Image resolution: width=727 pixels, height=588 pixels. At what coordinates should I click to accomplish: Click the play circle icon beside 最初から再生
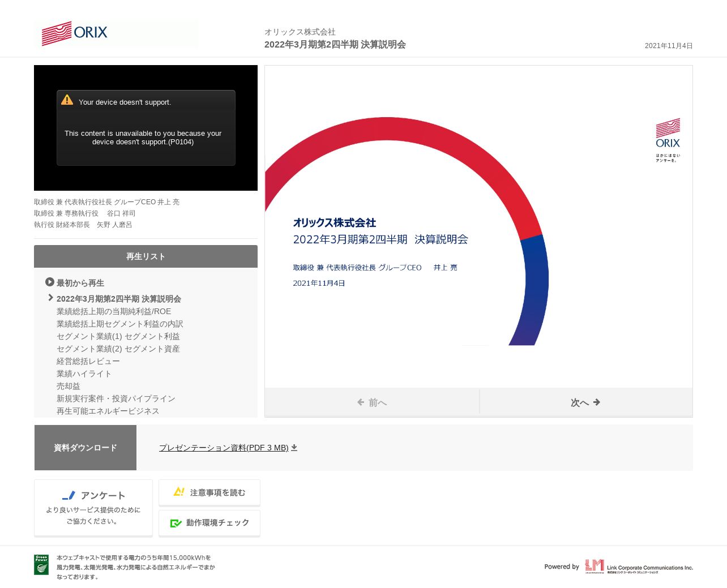(50, 282)
